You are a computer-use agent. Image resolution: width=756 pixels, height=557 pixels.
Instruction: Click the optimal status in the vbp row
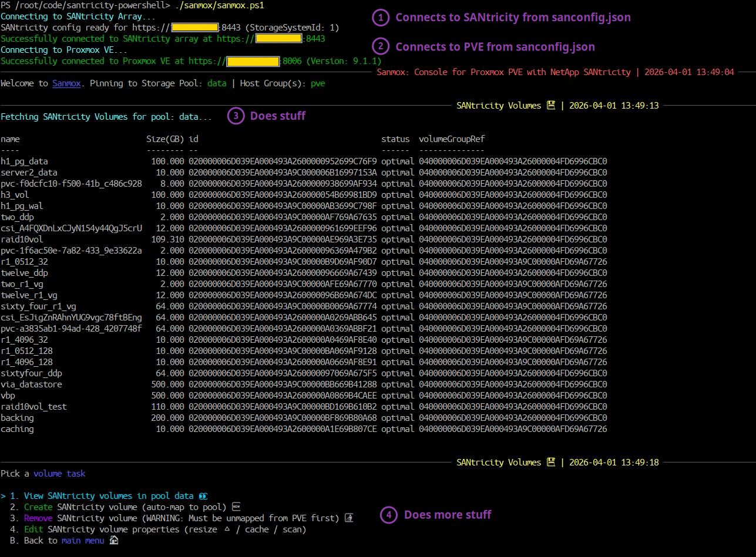(398, 396)
